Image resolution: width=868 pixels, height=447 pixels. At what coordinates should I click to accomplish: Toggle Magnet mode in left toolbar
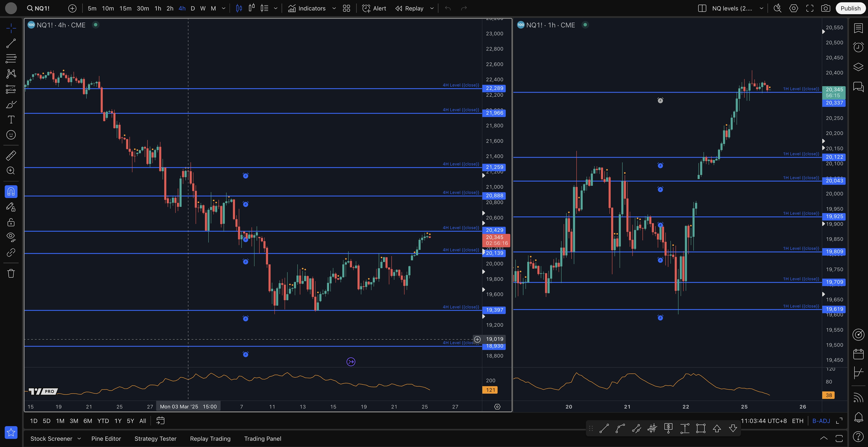point(11,192)
